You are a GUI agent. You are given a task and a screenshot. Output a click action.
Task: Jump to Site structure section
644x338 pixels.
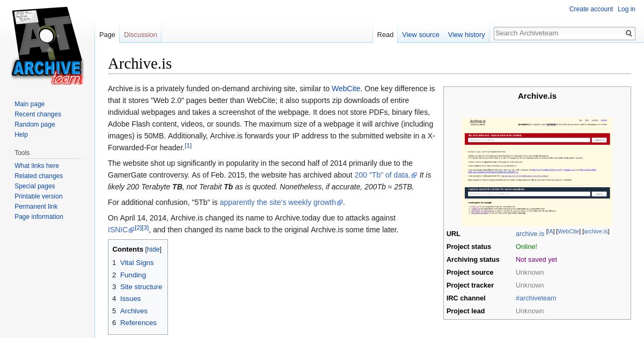(x=141, y=287)
